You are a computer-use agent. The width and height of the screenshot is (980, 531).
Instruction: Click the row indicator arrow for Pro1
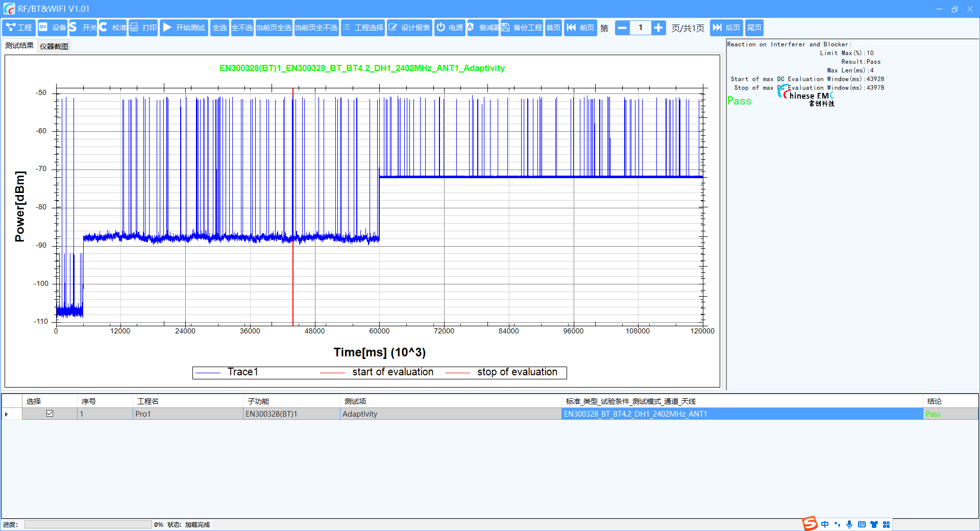[x=7, y=414]
